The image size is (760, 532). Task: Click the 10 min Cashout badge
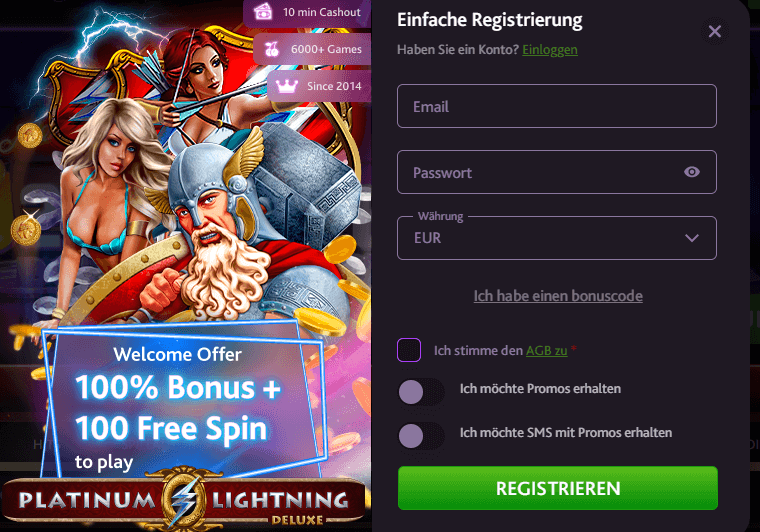[307, 13]
